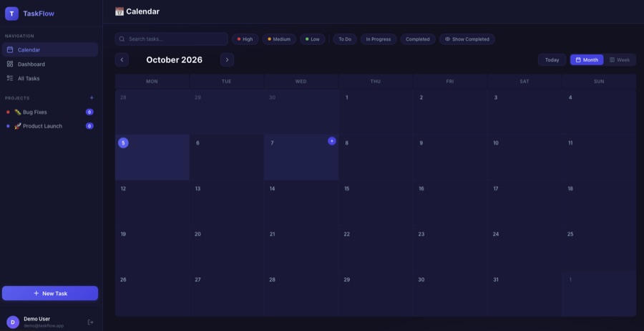The width and height of the screenshot is (644, 331).
Task: Jump to Today
Action: pyautogui.click(x=552, y=59)
